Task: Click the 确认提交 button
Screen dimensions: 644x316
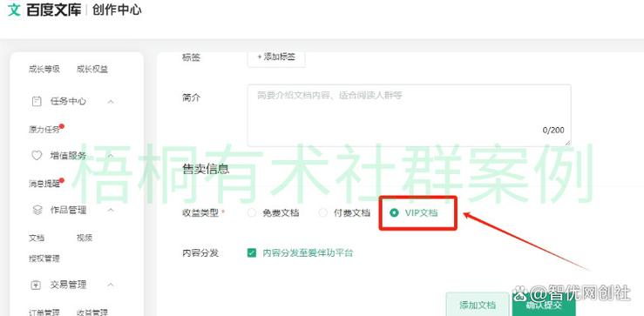Action: [x=544, y=305]
